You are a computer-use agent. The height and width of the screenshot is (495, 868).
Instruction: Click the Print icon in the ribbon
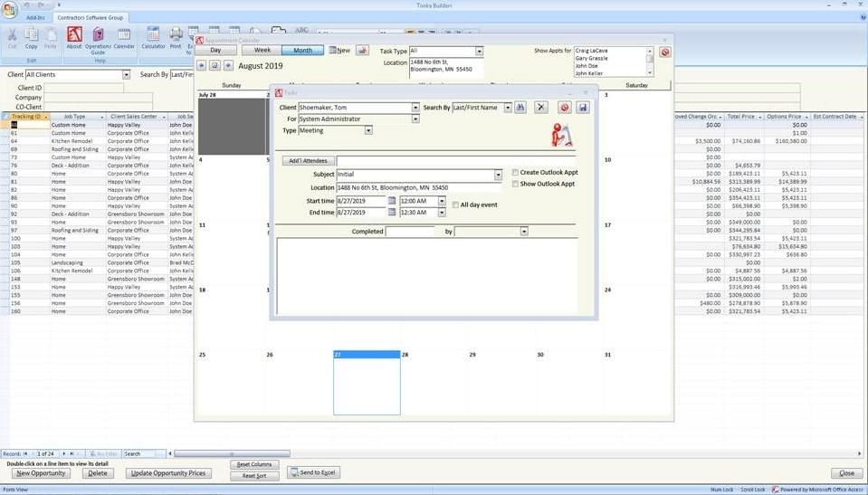coord(176,37)
